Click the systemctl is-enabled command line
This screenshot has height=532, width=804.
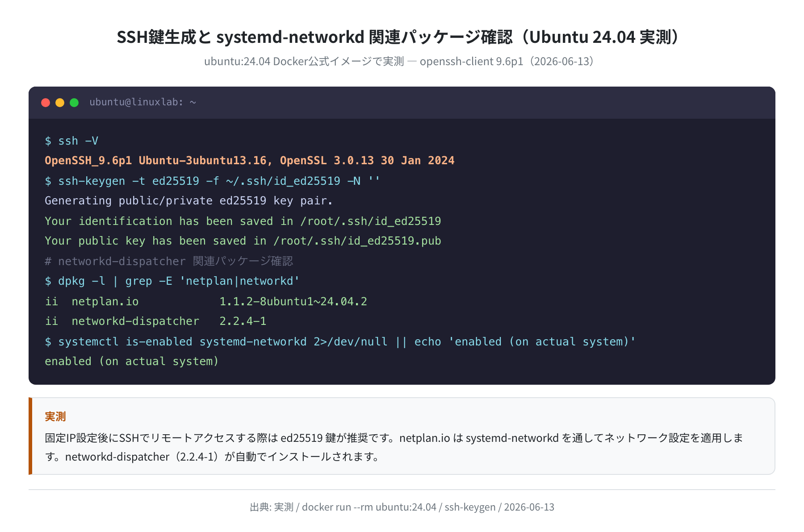click(x=340, y=342)
